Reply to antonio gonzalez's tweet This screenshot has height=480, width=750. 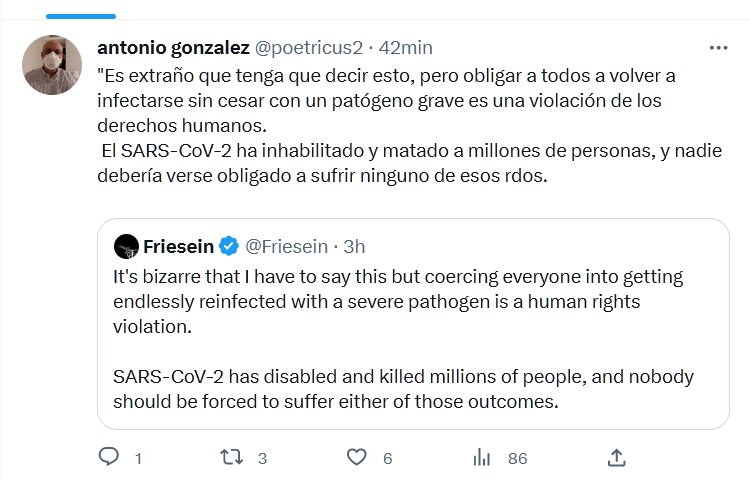point(110,457)
